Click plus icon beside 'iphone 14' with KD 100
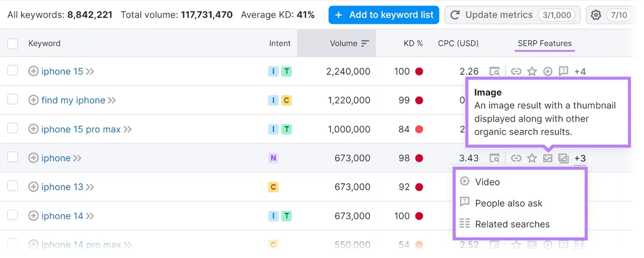Image resolution: width=644 pixels, height=258 pixels. (33, 216)
